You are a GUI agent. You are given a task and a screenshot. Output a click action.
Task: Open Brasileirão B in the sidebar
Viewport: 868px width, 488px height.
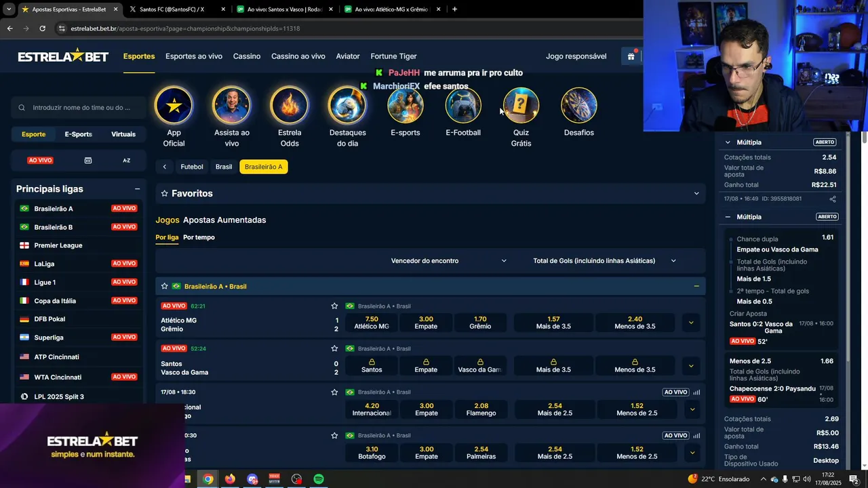54,227
